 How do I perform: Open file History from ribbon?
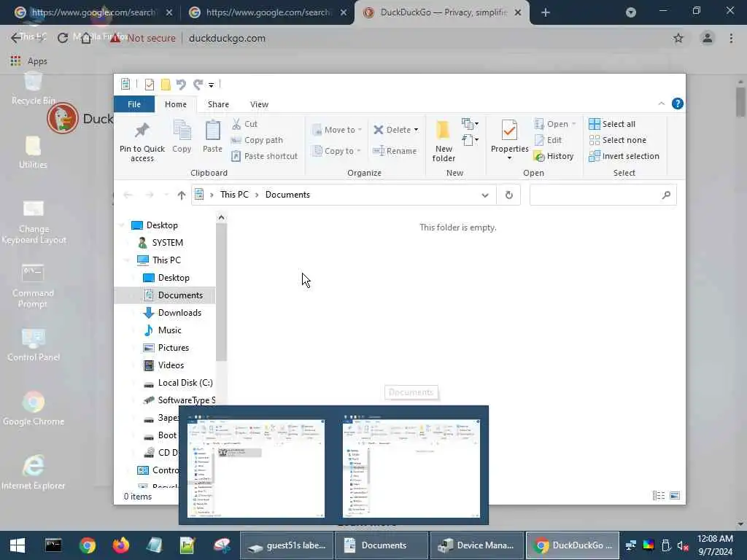point(554,156)
